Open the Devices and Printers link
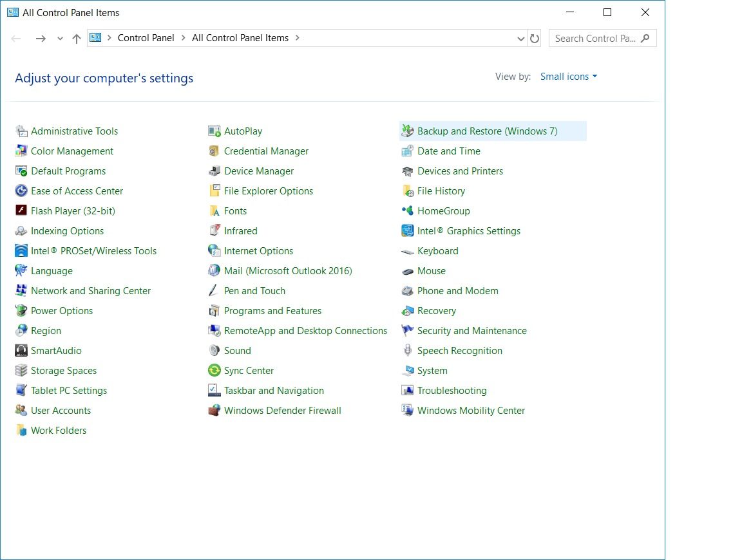Image resolution: width=742 pixels, height=560 pixels. click(x=460, y=171)
